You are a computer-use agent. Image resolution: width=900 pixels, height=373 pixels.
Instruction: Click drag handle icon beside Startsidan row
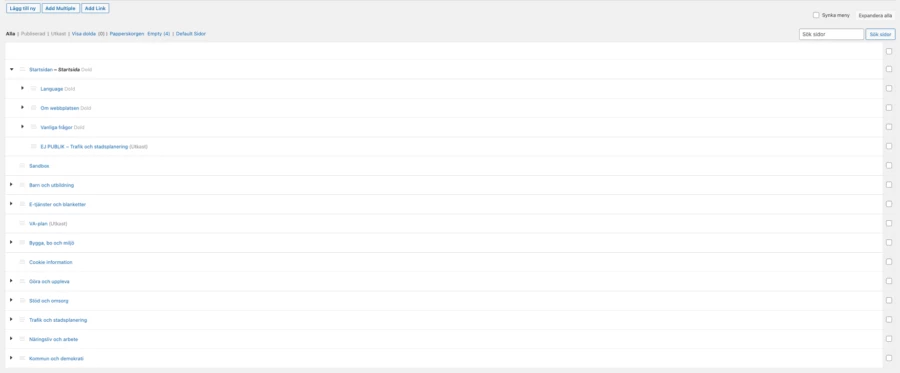(x=22, y=69)
